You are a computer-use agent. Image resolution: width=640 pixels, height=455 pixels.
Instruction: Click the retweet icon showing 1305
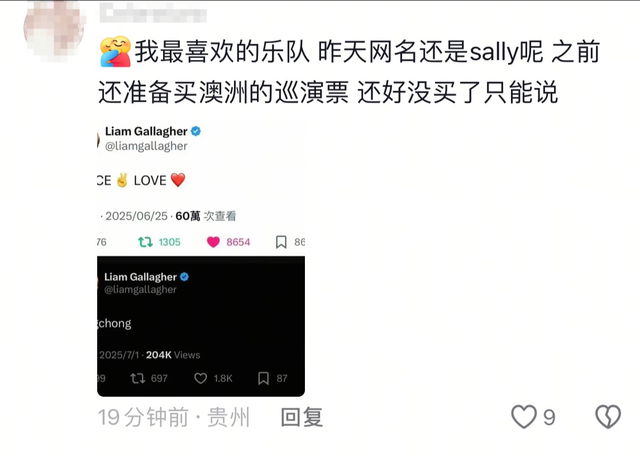tap(145, 242)
